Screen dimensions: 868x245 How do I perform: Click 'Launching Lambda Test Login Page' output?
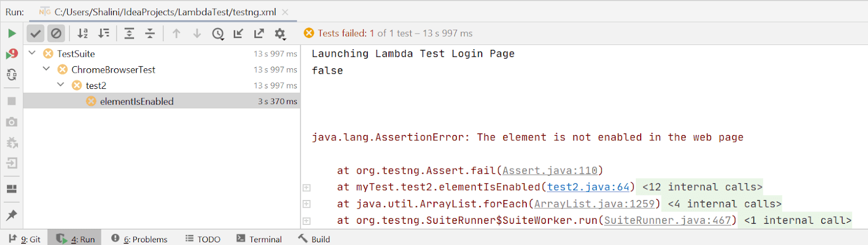413,54
